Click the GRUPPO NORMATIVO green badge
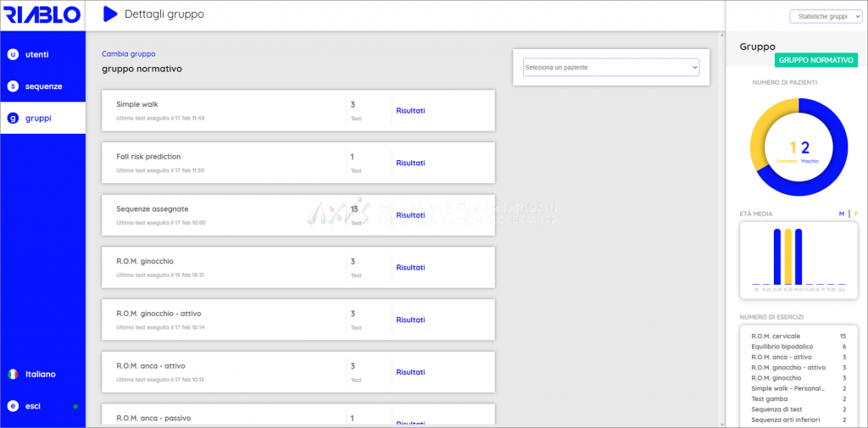Viewport: 868px width, 428px height. pos(816,61)
